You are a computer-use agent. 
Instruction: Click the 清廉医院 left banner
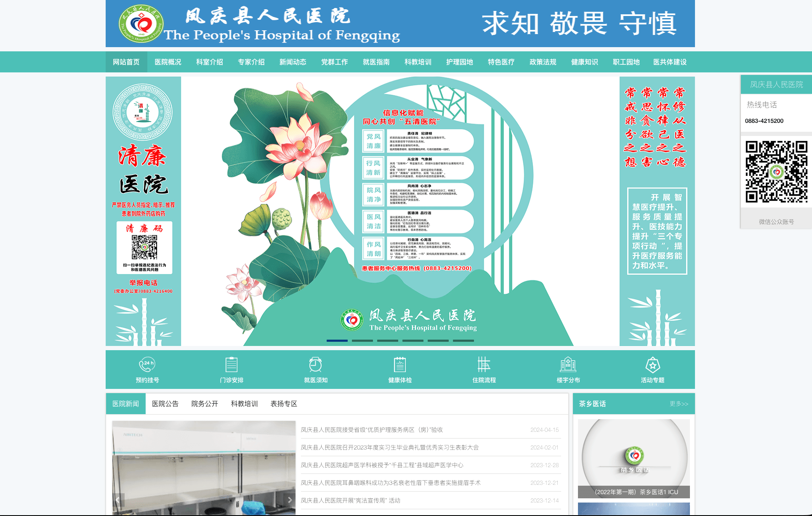pyautogui.click(x=144, y=211)
